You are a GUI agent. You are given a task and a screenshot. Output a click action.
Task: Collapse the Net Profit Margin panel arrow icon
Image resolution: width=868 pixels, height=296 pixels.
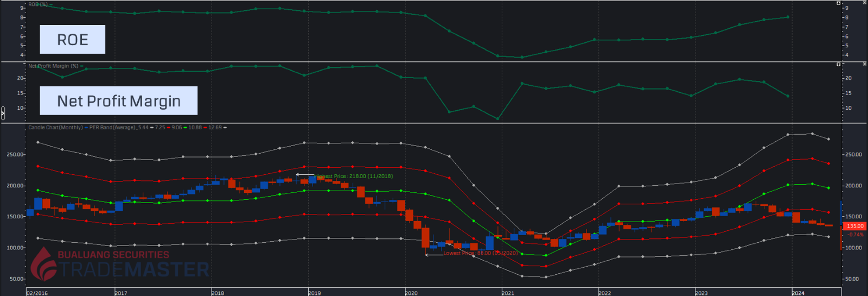(839, 64)
